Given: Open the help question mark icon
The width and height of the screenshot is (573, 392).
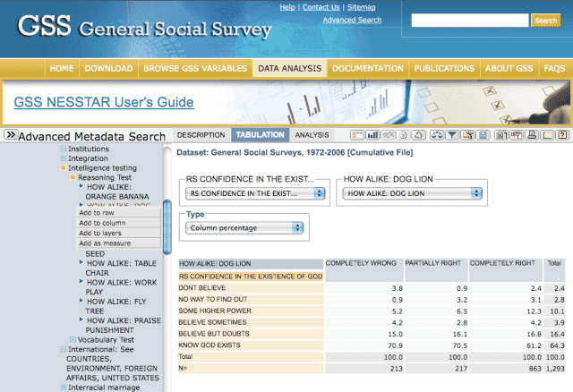Looking at the screenshot, I should point(562,135).
